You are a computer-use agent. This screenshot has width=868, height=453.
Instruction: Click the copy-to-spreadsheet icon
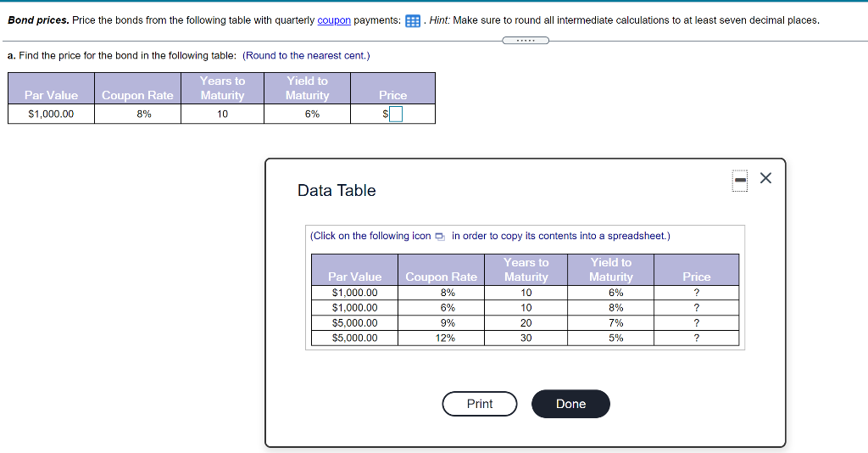coord(440,237)
